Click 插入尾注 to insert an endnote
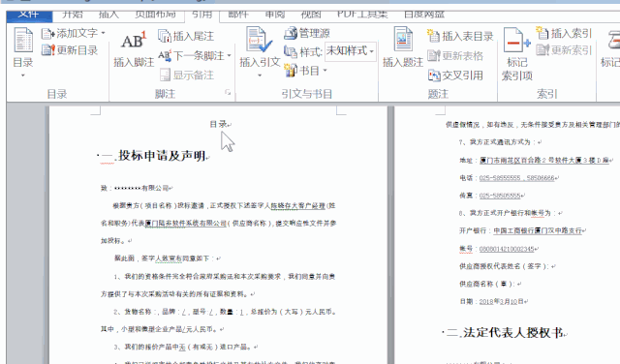Screen dimensions: 620x364 tap(186, 36)
